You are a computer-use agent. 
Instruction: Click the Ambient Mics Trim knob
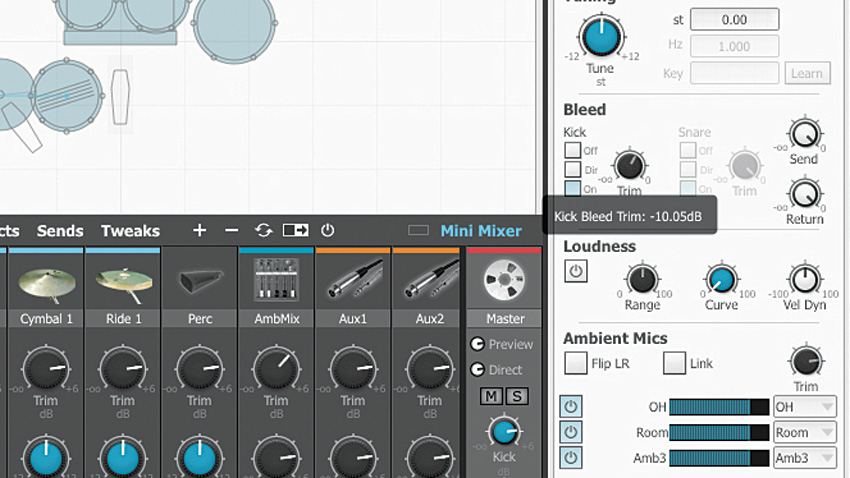(806, 361)
